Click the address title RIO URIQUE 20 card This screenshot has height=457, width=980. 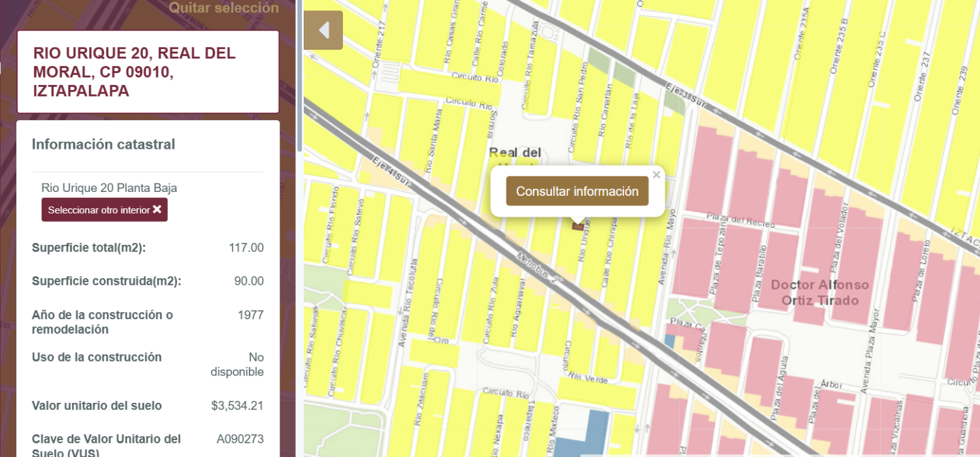(148, 72)
